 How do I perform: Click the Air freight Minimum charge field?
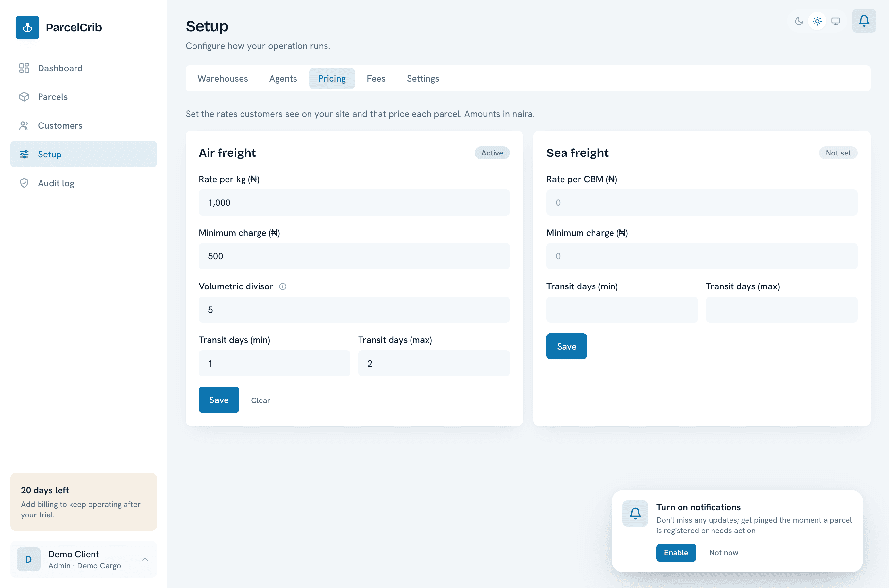tap(354, 256)
